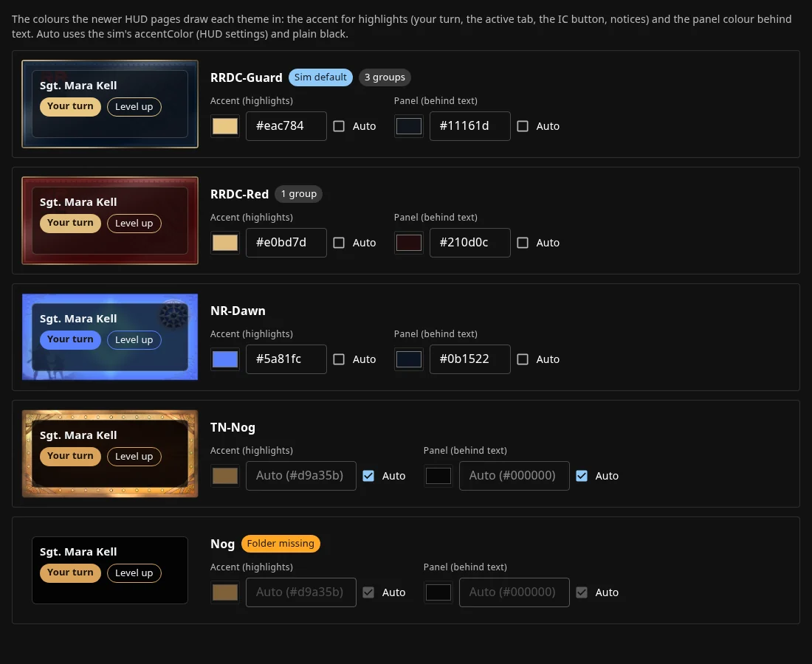Enable Auto accent for NR-Dawn
812x664 pixels.
point(339,359)
